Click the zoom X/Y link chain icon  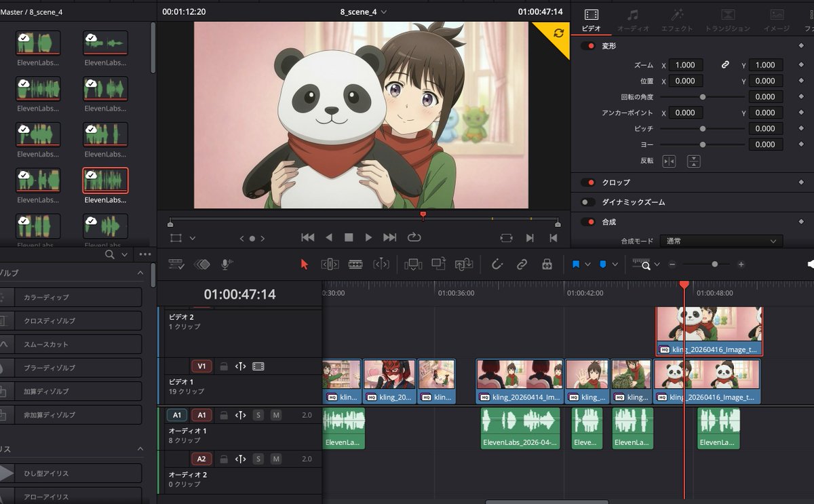tap(725, 65)
